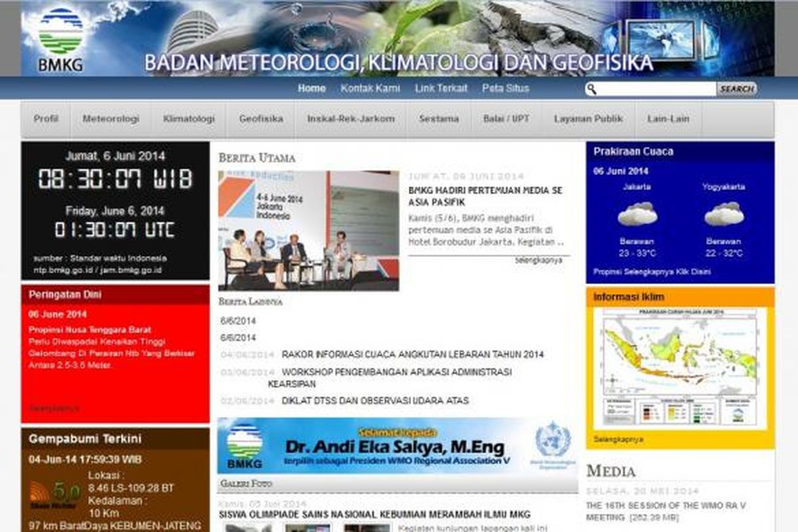Open the Peta Situs link
The image size is (798, 532).
point(505,88)
